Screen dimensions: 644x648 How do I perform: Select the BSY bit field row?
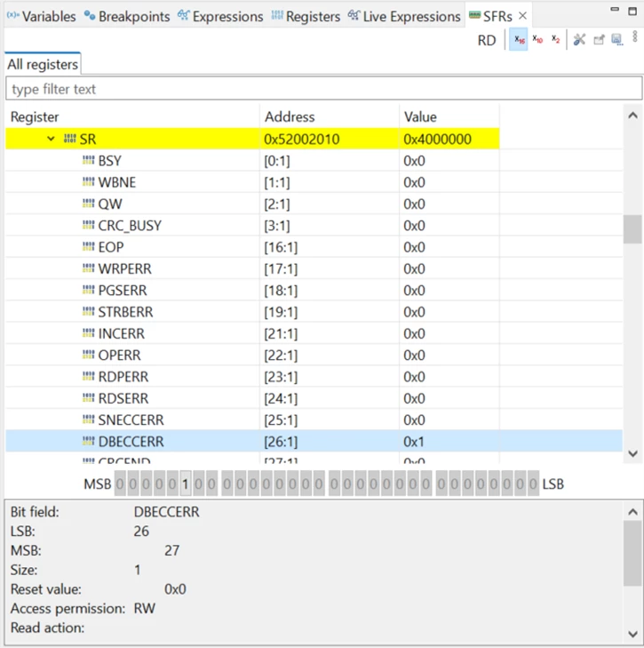(x=314, y=161)
